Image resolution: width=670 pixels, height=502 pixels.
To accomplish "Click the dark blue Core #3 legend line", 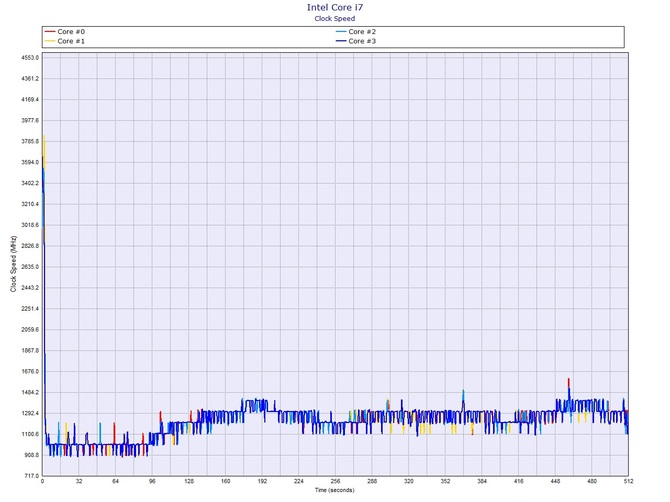I will (341, 41).
